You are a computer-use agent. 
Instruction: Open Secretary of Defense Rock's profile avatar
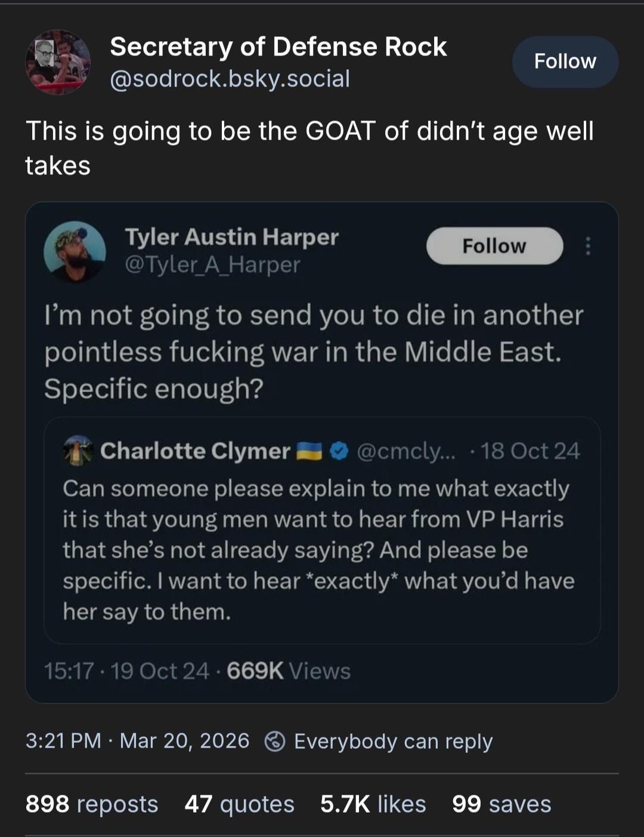point(58,62)
